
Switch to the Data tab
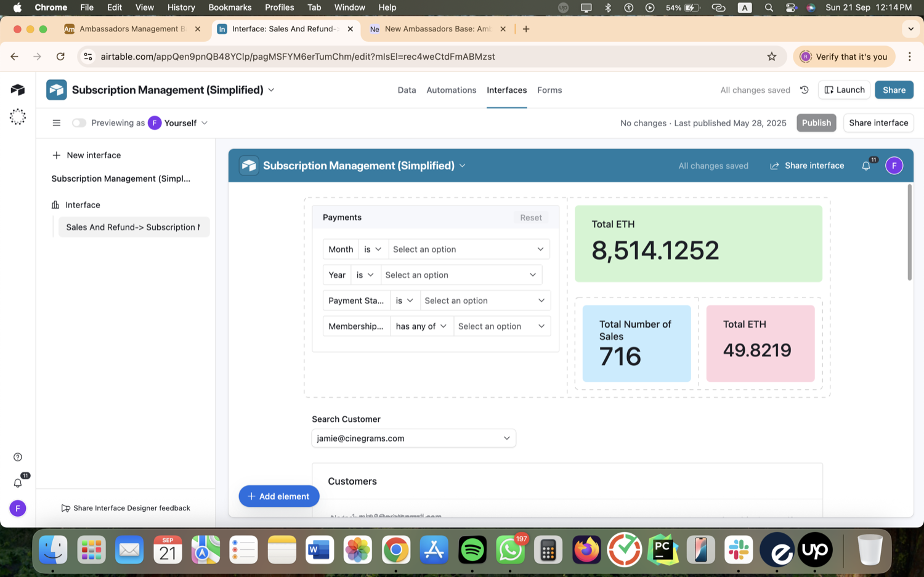pyautogui.click(x=407, y=90)
